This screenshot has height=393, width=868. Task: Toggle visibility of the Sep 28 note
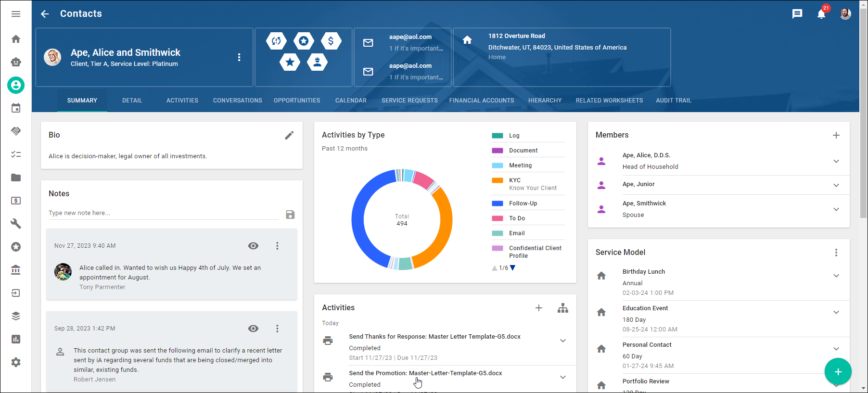[253, 329]
